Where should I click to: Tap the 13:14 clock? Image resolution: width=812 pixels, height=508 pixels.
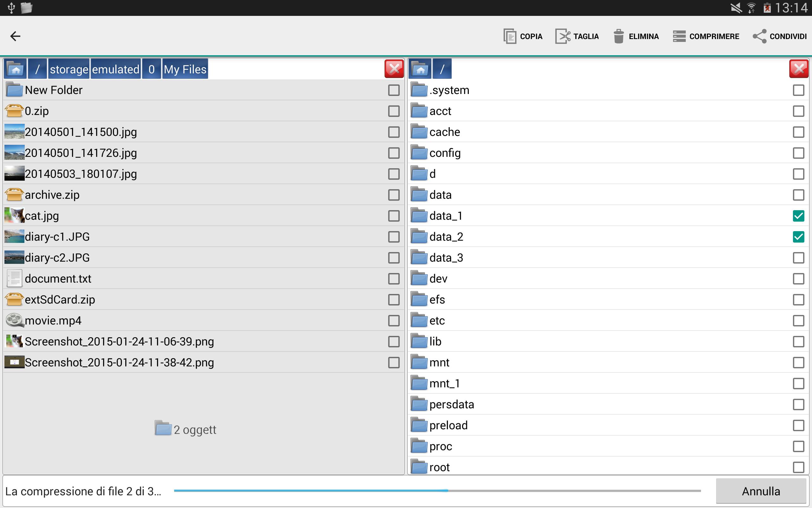click(x=791, y=7)
